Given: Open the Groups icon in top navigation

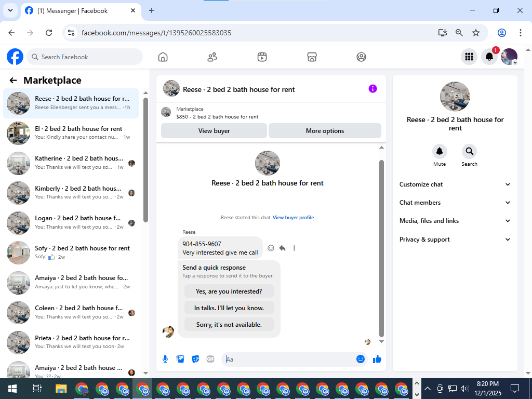Looking at the screenshot, I should pos(362,57).
